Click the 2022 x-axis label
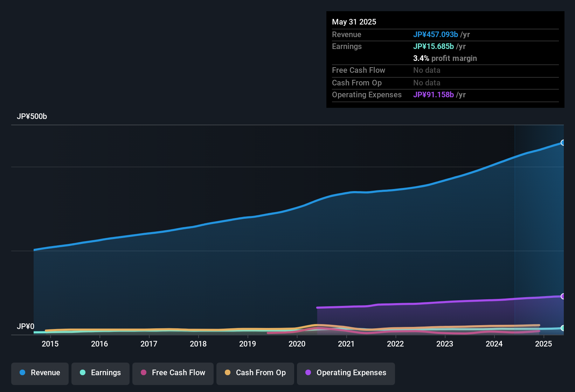The width and height of the screenshot is (575, 392). 395,344
